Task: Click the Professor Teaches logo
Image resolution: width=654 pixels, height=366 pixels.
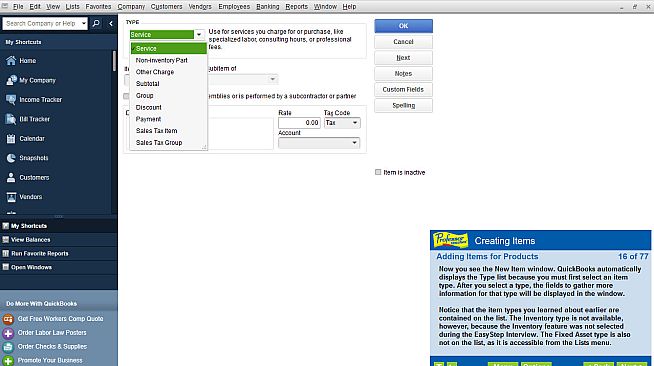Action: [450, 240]
